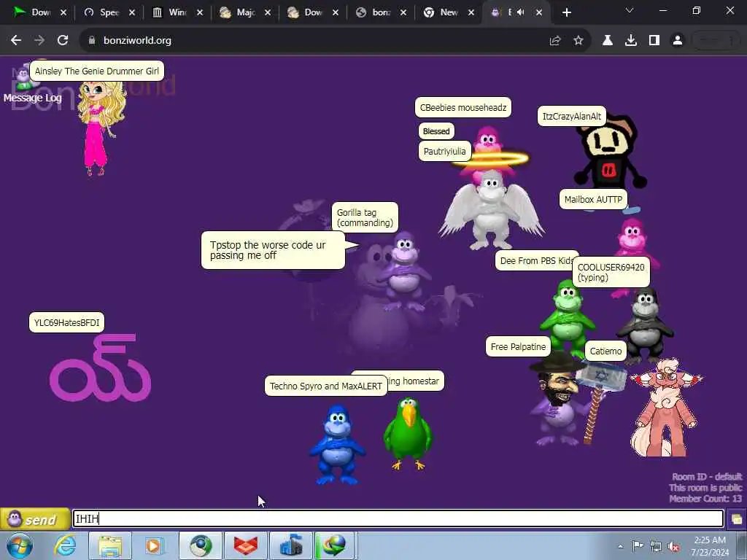
Task: Launch Internet Explorer from the taskbar
Action: 65,545
